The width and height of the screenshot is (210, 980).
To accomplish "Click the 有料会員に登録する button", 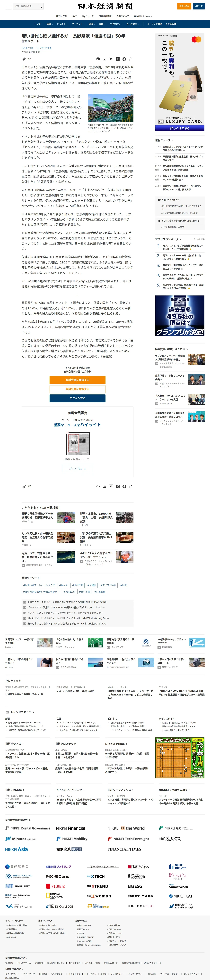I will click(77, 380).
